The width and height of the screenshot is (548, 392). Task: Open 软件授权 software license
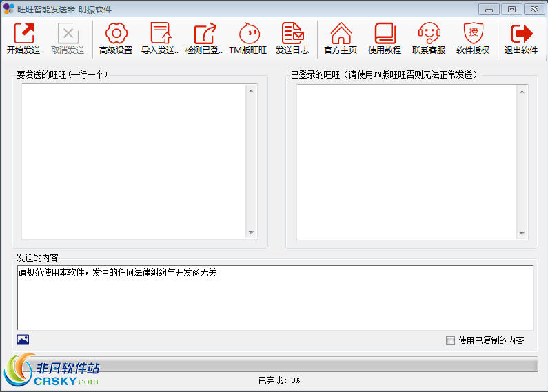click(x=473, y=38)
